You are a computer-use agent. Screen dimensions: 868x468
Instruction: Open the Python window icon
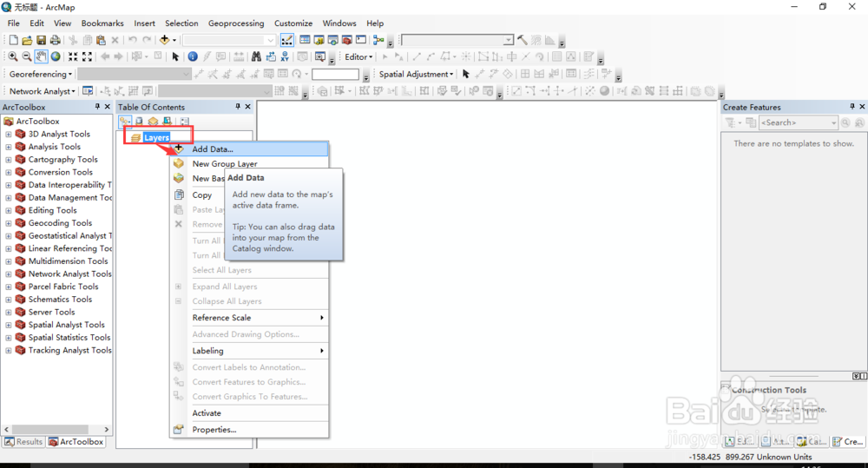pyautogui.click(x=361, y=40)
